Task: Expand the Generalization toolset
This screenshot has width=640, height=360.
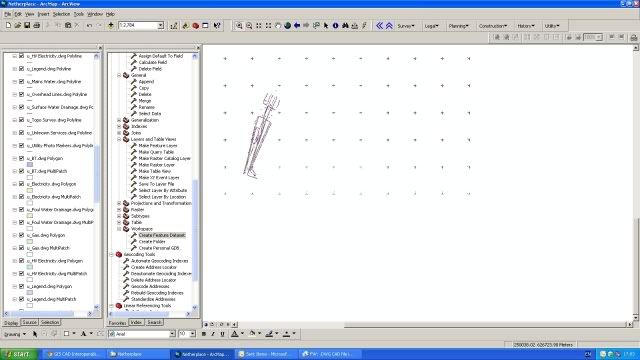Action: (x=119, y=120)
